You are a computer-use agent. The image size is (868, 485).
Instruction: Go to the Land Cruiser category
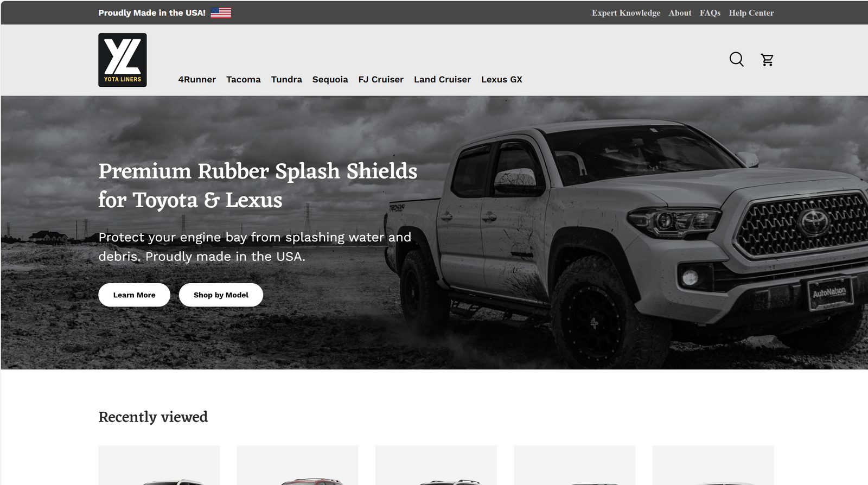coord(442,79)
